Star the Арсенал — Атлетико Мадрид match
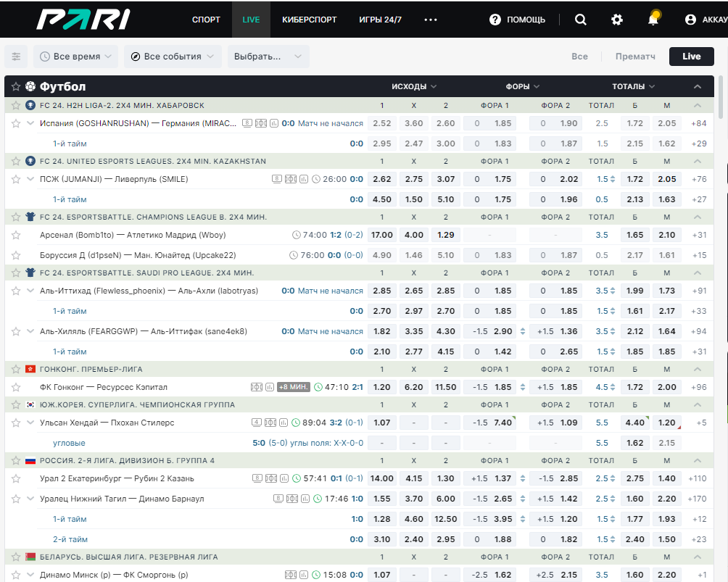Viewport: 728px width, 582px height. [x=16, y=235]
